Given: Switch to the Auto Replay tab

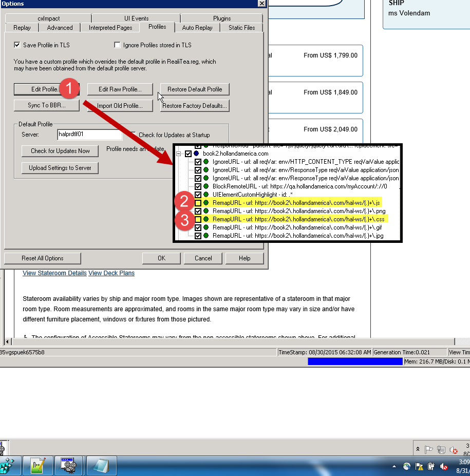Looking at the screenshot, I should pyautogui.click(x=197, y=28).
